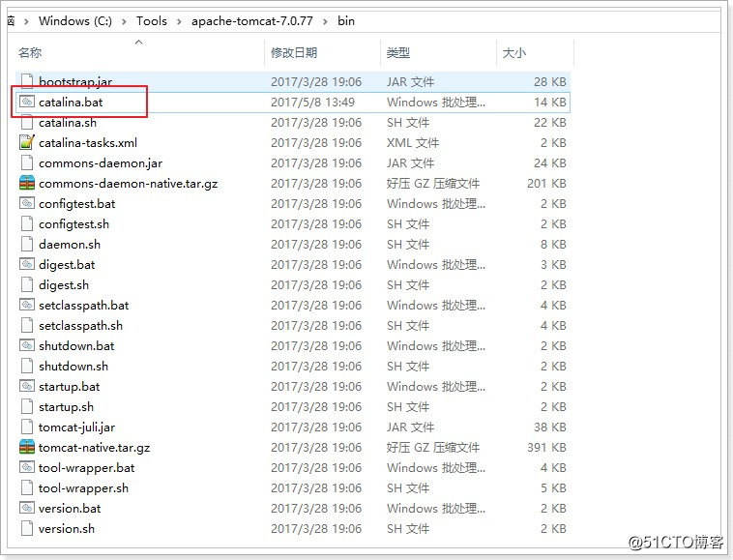This screenshot has height=560, width=733.
Task: Click the shutdown.bat batch file icon
Action: [27, 346]
